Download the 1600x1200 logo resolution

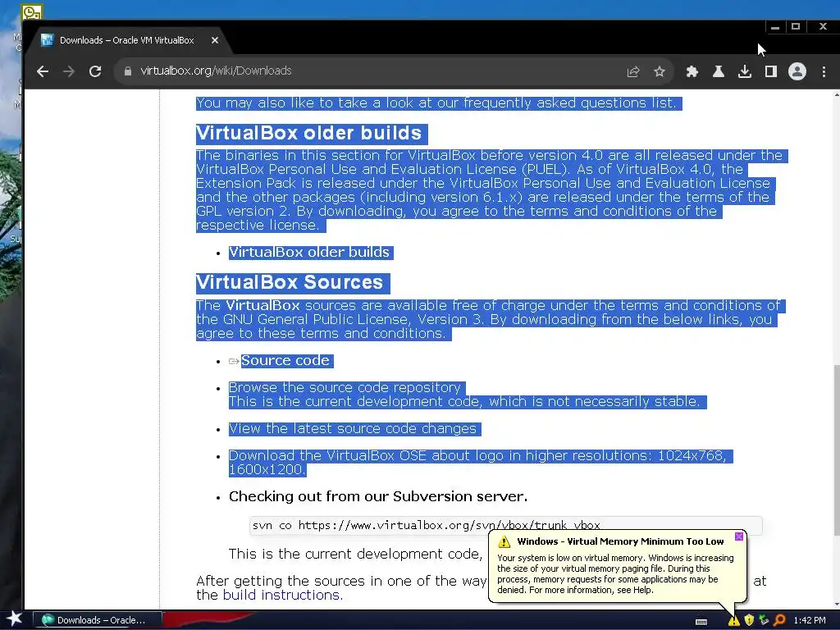266,470
